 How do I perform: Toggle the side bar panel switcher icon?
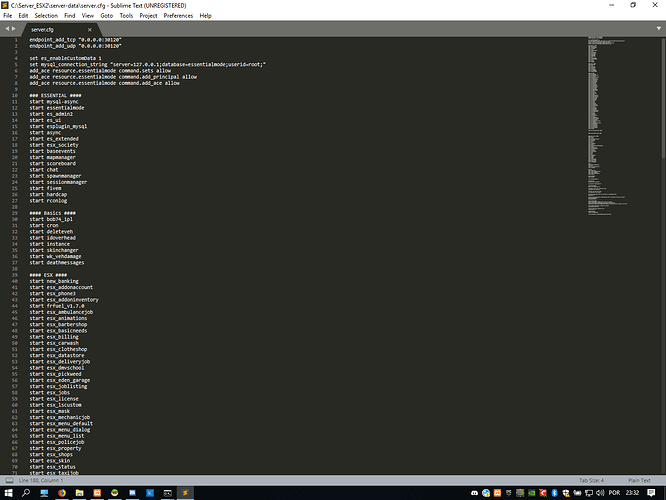pos(9,480)
